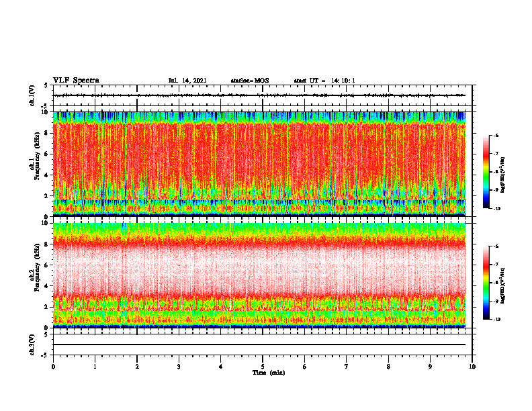
Task: Click the flat ch.3 voltage trace
Action: point(259,345)
